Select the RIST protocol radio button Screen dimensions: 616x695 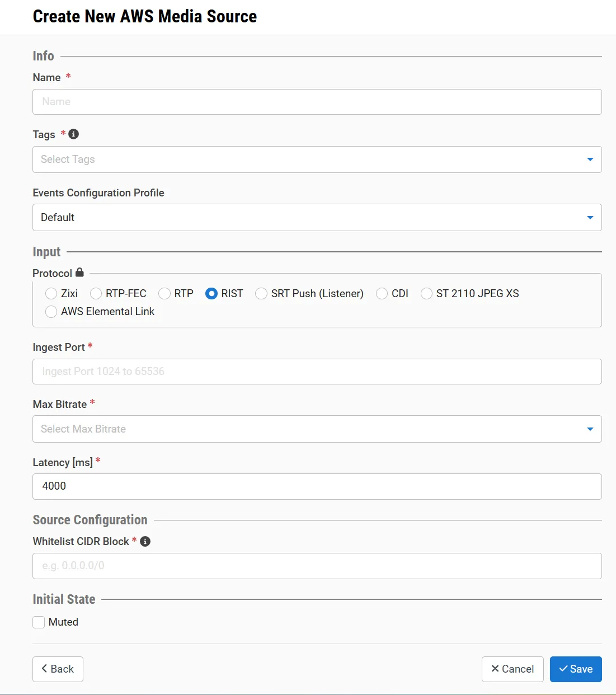click(x=211, y=294)
